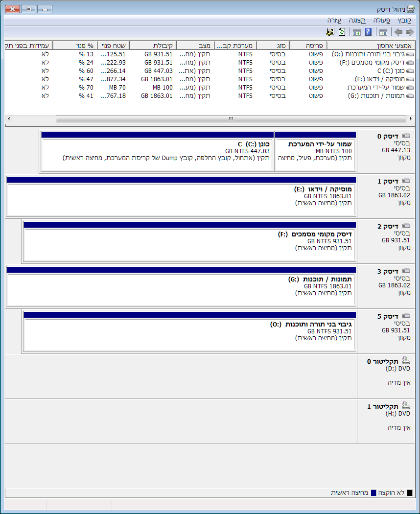Click the disk settings icon with the gear
Screen dimensions: 420x514
pos(329,31)
